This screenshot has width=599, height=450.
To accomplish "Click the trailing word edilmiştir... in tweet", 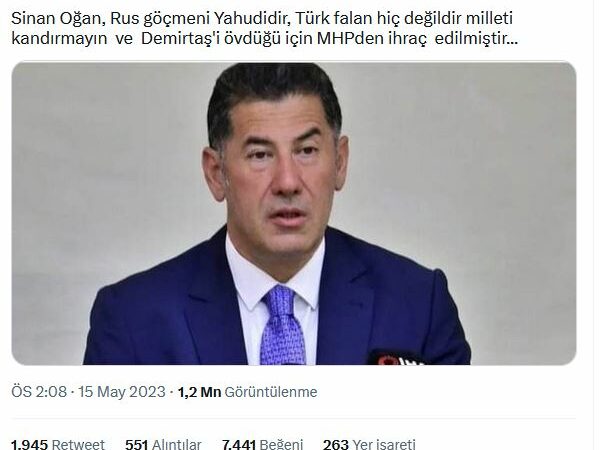I will [x=476, y=39].
